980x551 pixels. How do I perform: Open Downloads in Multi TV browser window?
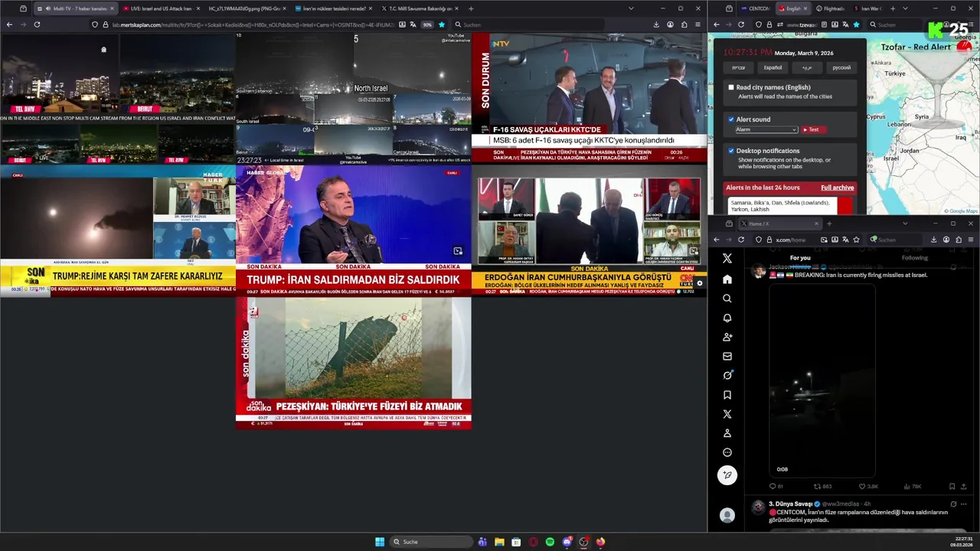click(x=656, y=24)
